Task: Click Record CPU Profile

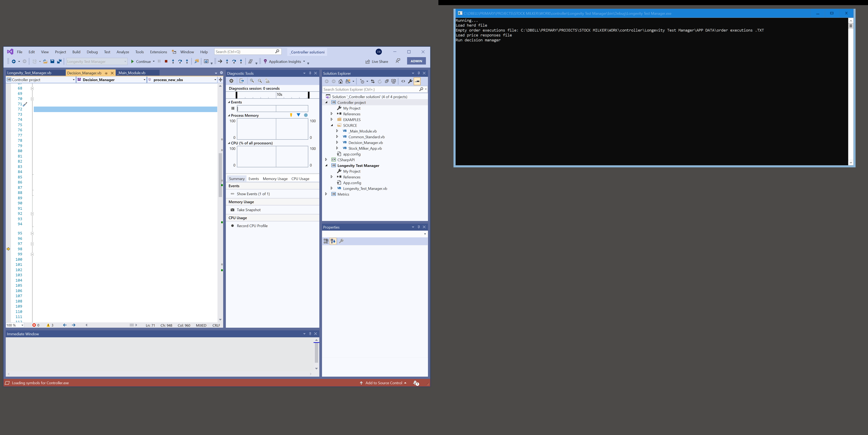Action: coord(252,226)
